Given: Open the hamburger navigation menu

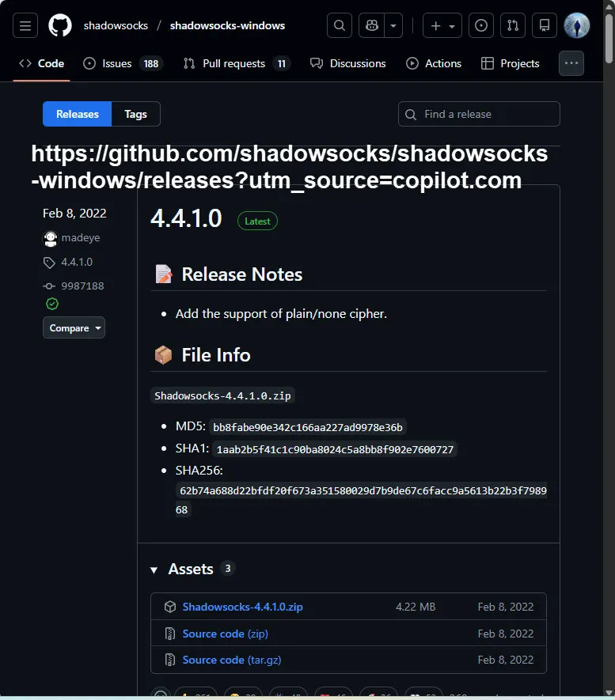Looking at the screenshot, I should pyautogui.click(x=25, y=25).
